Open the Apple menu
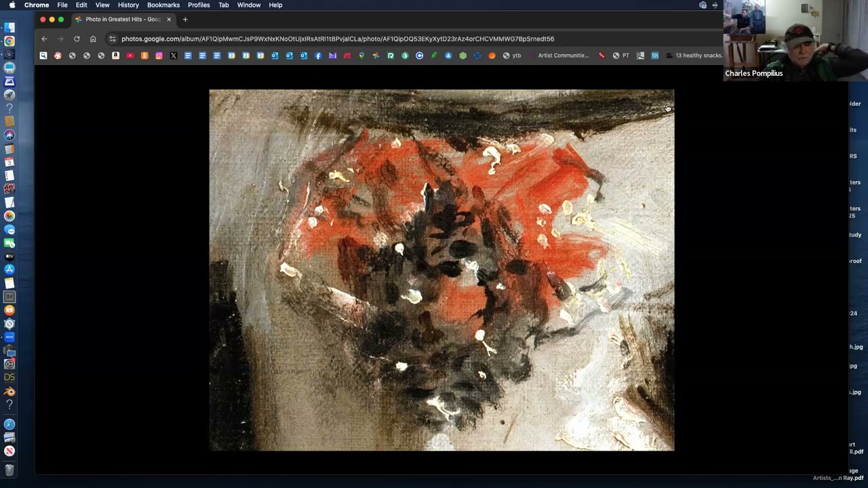 pos(12,5)
